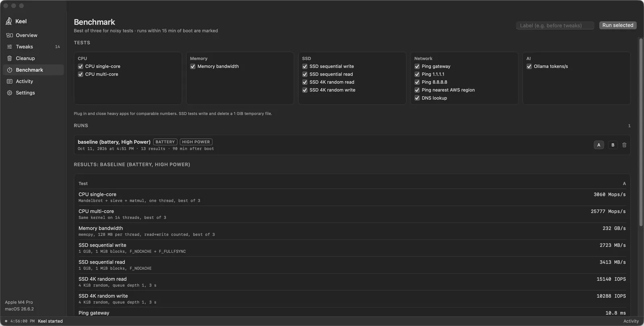Click the vertical scrollbar thumb
This screenshot has width=644, height=326.
point(641,133)
